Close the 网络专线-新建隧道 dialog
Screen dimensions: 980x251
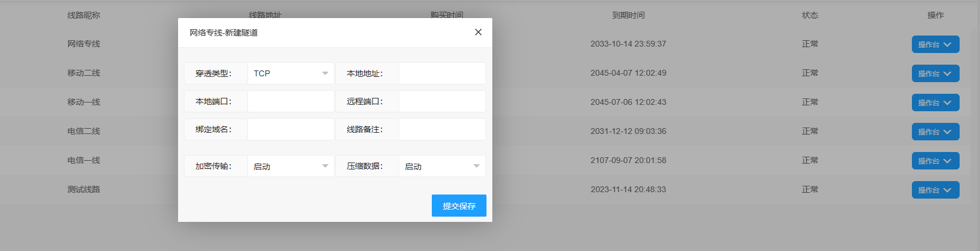pos(478,32)
